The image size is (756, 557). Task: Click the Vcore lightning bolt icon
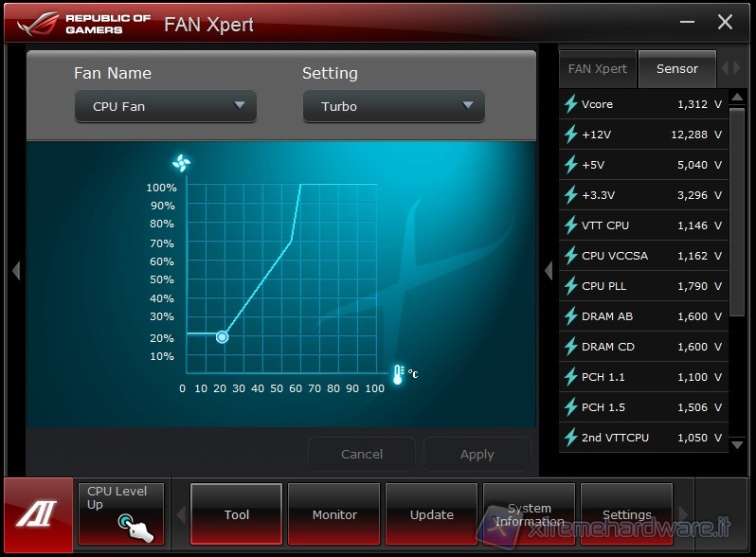point(571,104)
